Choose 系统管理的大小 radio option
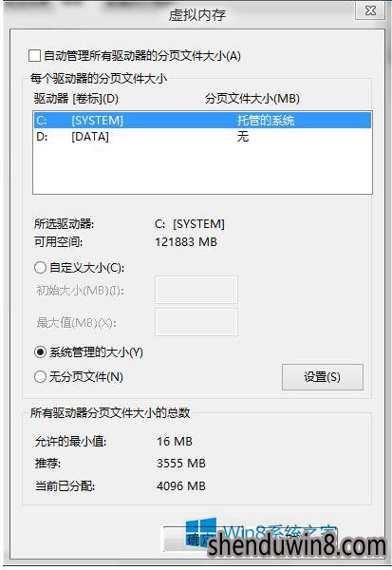The width and height of the screenshot is (392, 570). coord(40,352)
